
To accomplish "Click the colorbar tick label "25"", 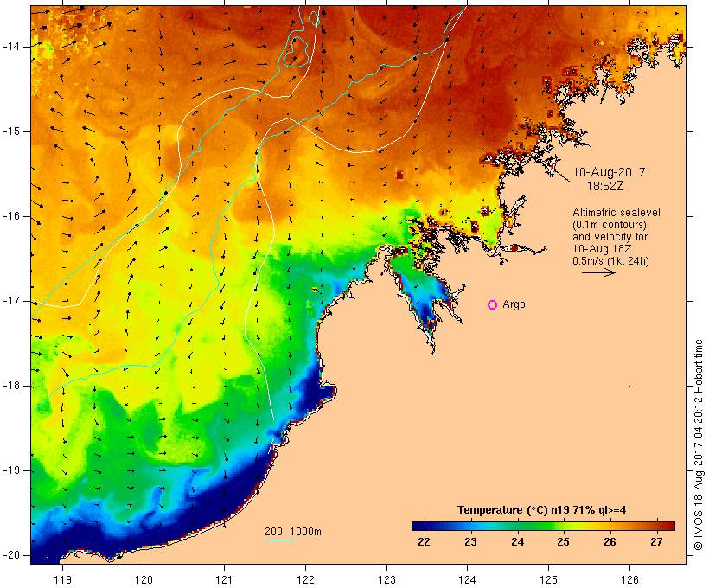I will click(x=563, y=542).
